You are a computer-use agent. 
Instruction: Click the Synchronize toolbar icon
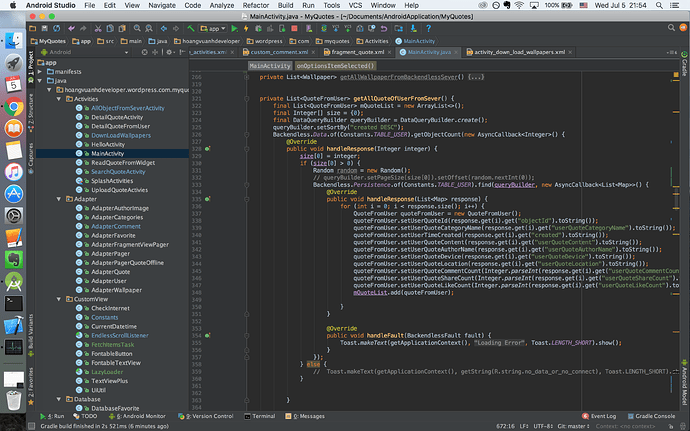coord(57,28)
